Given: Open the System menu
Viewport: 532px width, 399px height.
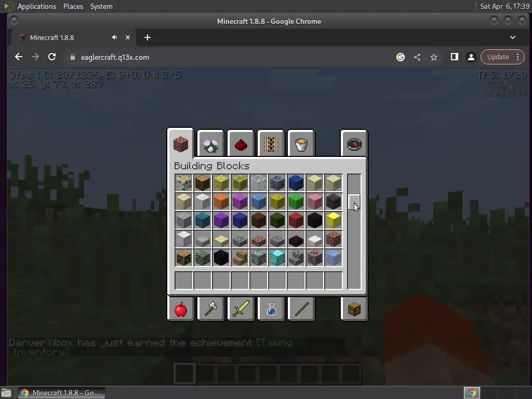Looking at the screenshot, I should (x=101, y=6).
